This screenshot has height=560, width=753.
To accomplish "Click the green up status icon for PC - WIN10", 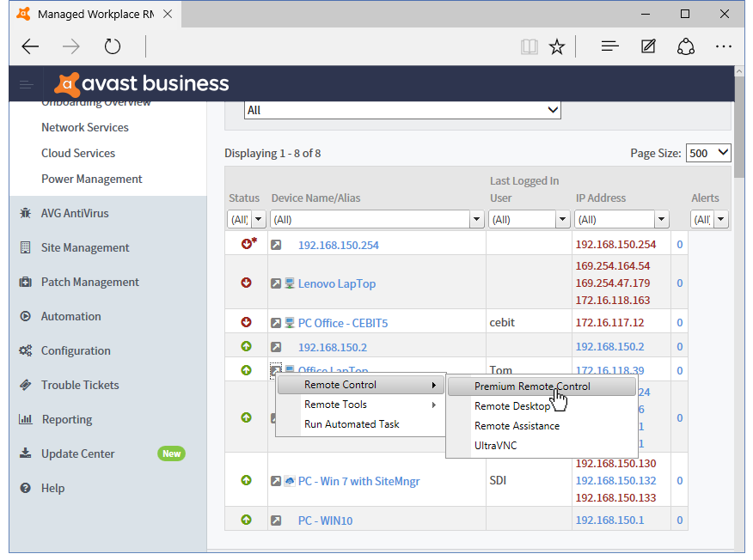I will click(x=247, y=520).
